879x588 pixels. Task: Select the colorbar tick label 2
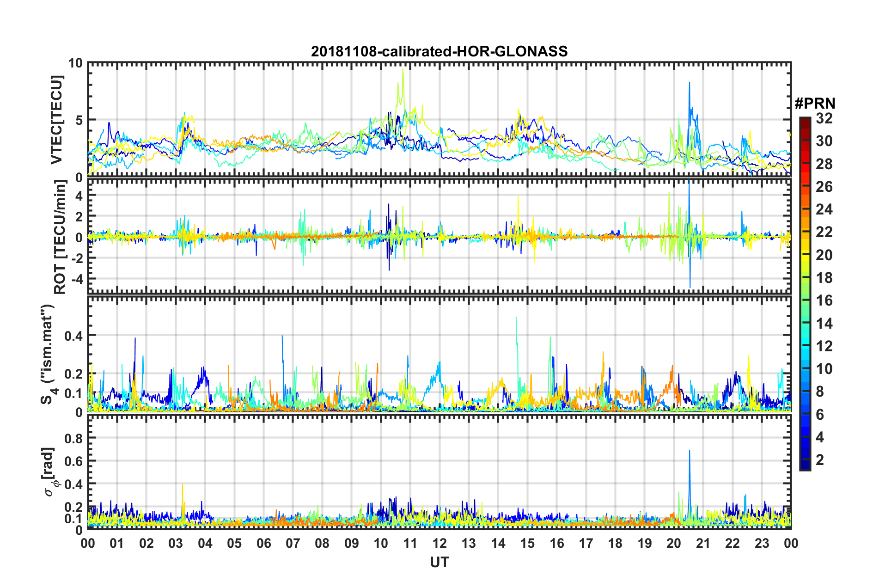[820, 460]
